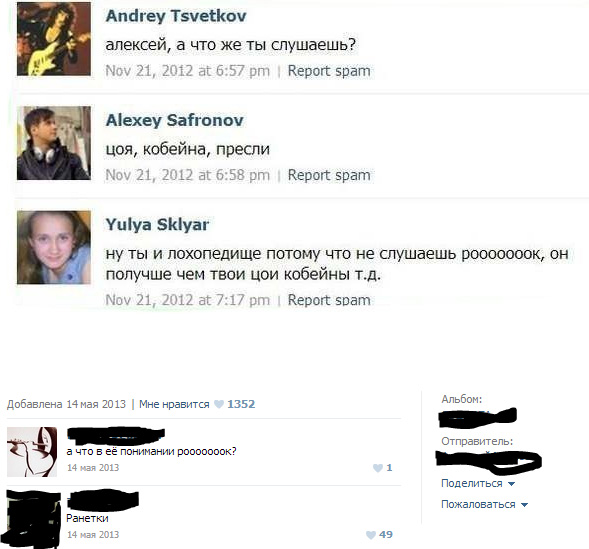This screenshot has height=549, width=589.
Task: Report spam on Yulya Sklyar's comment
Action: click(x=329, y=300)
